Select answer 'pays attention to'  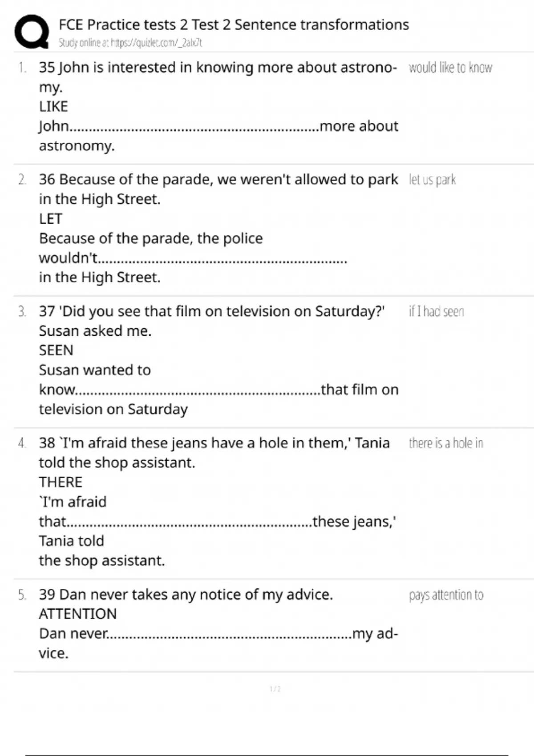click(446, 595)
